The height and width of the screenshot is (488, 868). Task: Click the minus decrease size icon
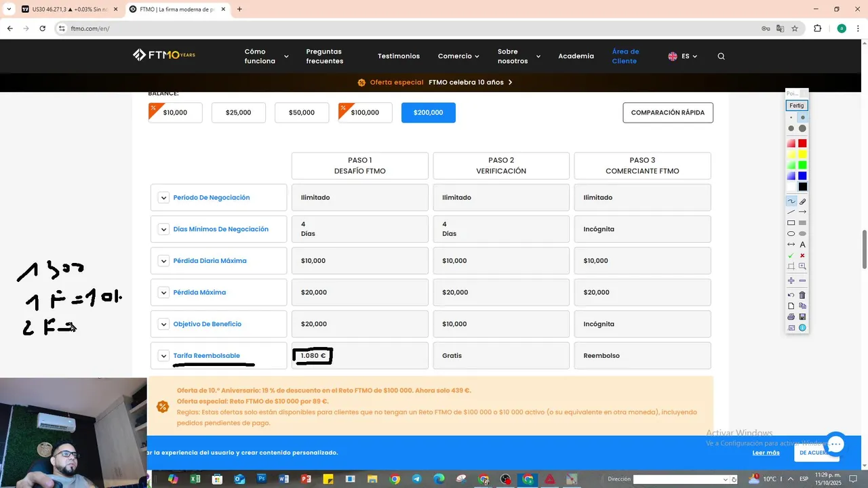point(802,281)
